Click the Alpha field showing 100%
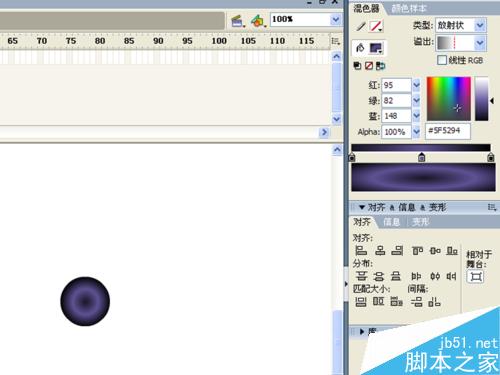 pos(396,132)
